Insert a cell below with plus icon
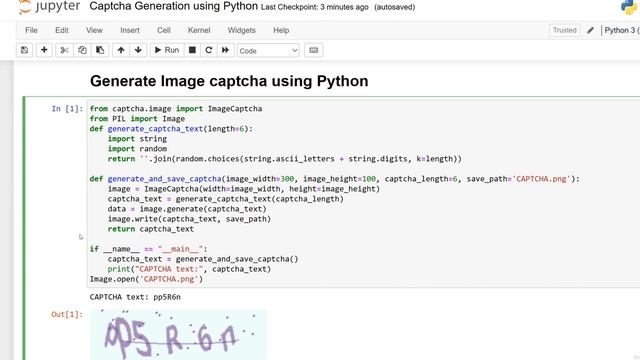The image size is (640, 360). click(44, 50)
